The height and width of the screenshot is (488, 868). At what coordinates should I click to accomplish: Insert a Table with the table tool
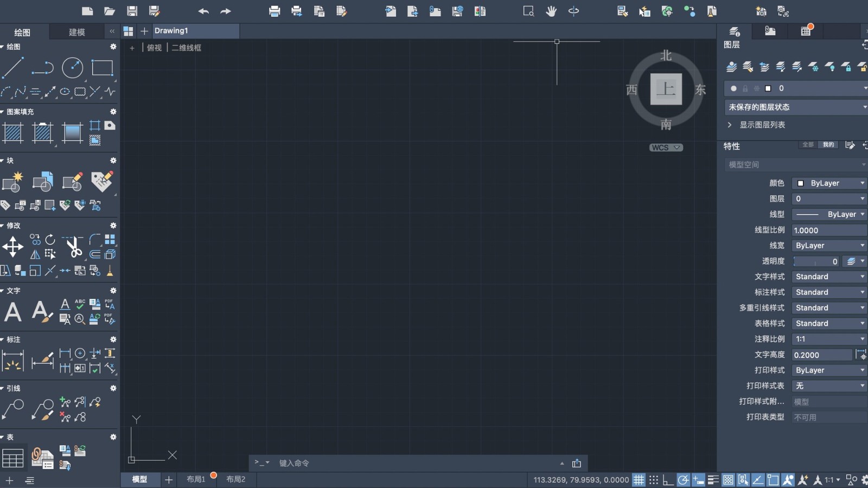pyautogui.click(x=13, y=458)
